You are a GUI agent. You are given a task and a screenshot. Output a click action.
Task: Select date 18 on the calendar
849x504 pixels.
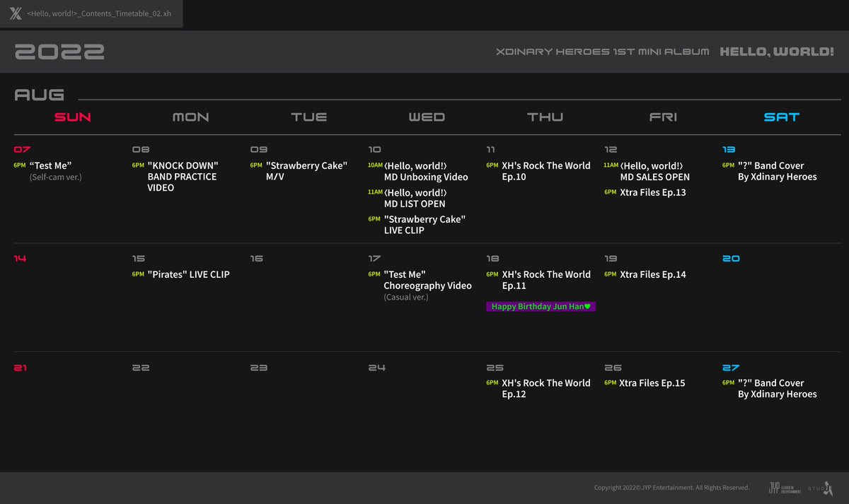pos(493,259)
